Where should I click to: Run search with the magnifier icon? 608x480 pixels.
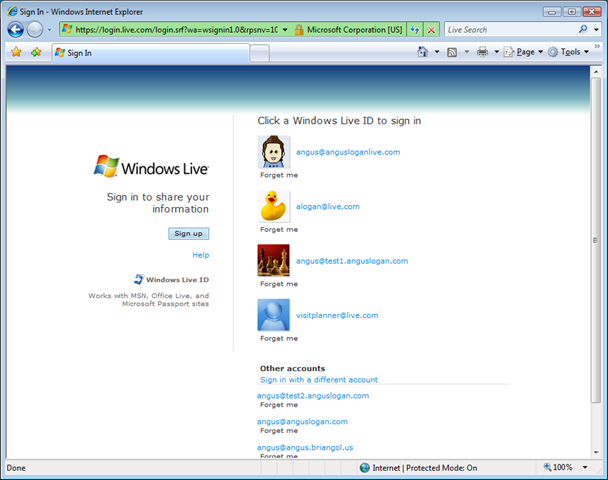(583, 29)
